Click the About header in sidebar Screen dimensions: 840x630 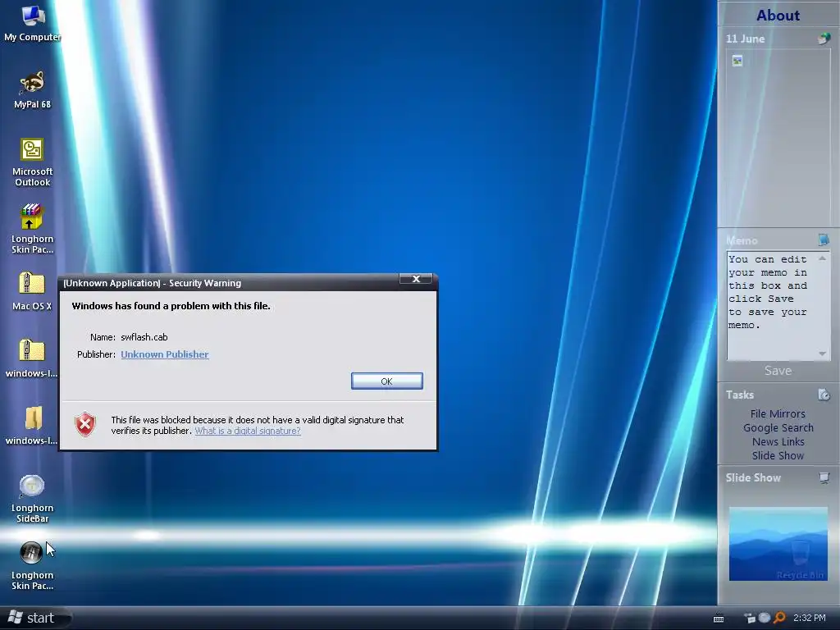coord(778,15)
